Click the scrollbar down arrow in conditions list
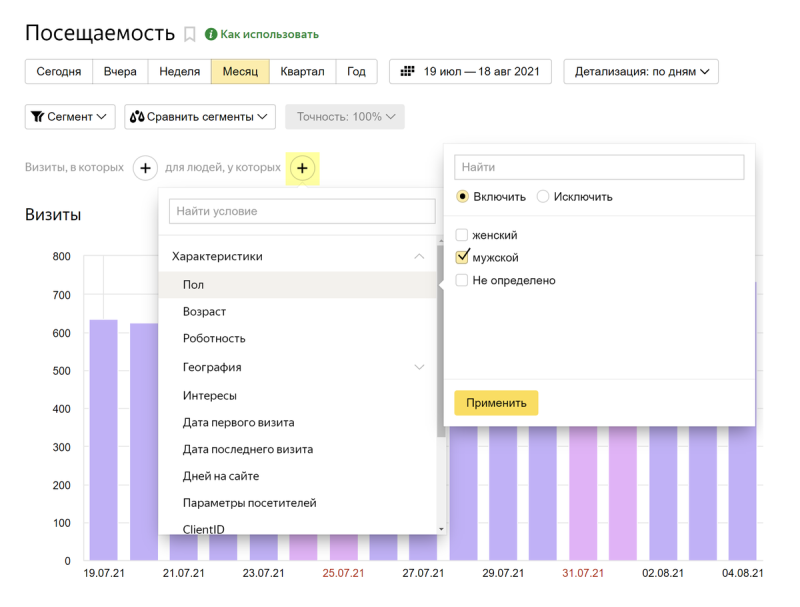Viewport: 800px width, 607px height. coord(441,529)
